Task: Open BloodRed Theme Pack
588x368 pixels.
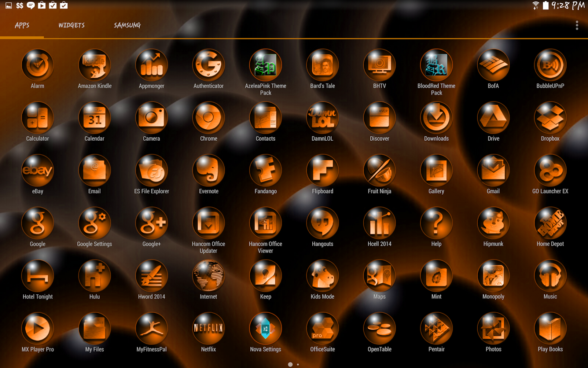Action: (x=437, y=65)
